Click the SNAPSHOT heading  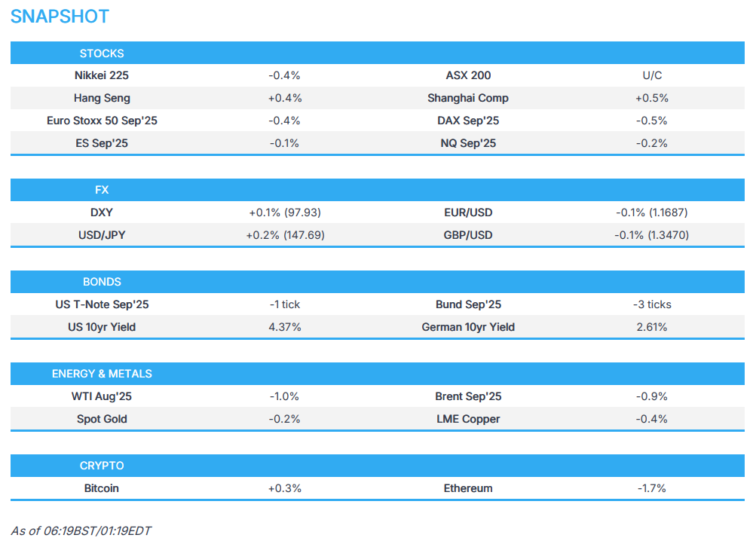[60, 17]
